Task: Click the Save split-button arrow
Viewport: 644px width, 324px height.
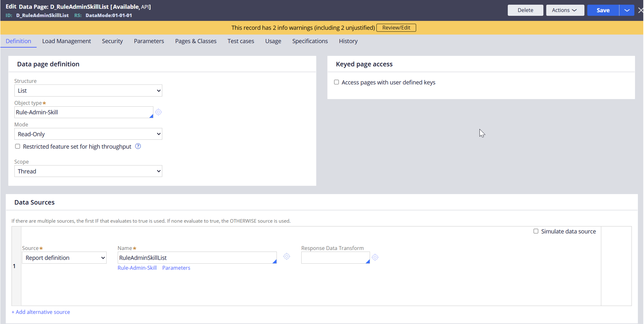Action: [627, 10]
